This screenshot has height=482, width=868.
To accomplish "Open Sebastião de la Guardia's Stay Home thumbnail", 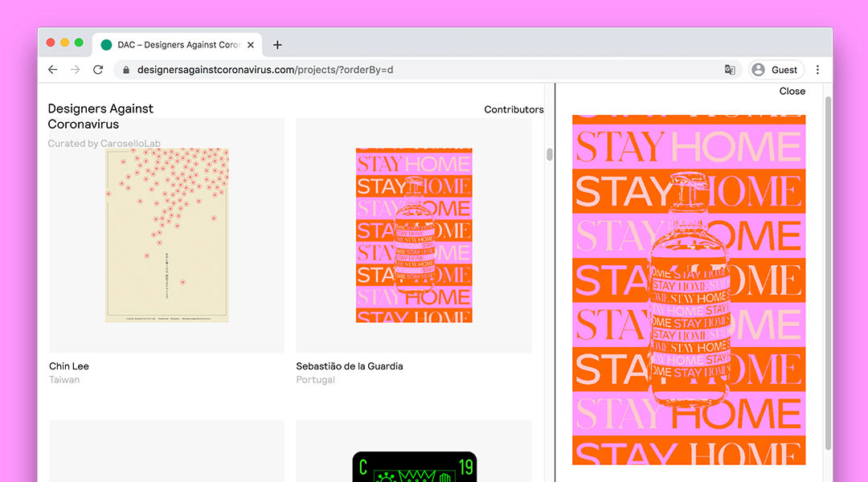I will (414, 235).
